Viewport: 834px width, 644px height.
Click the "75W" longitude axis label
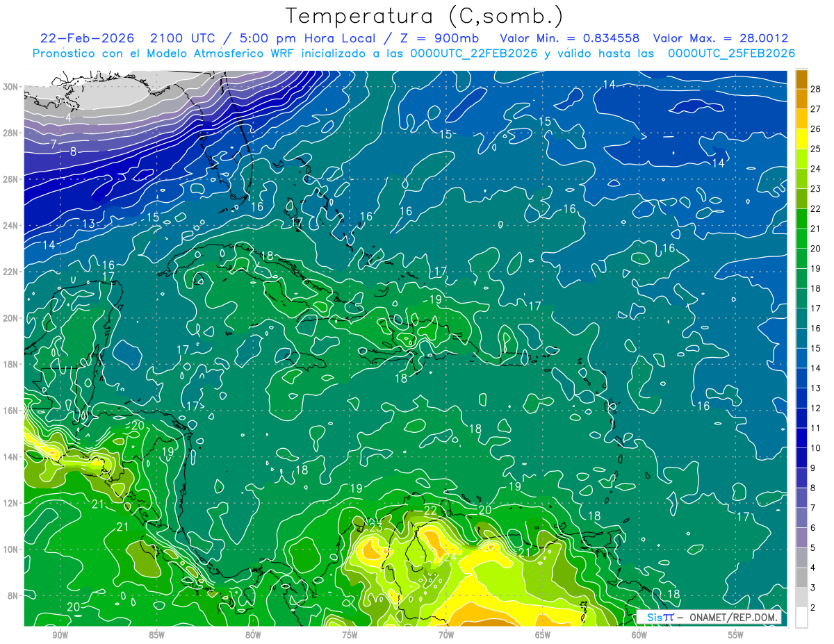350,635
